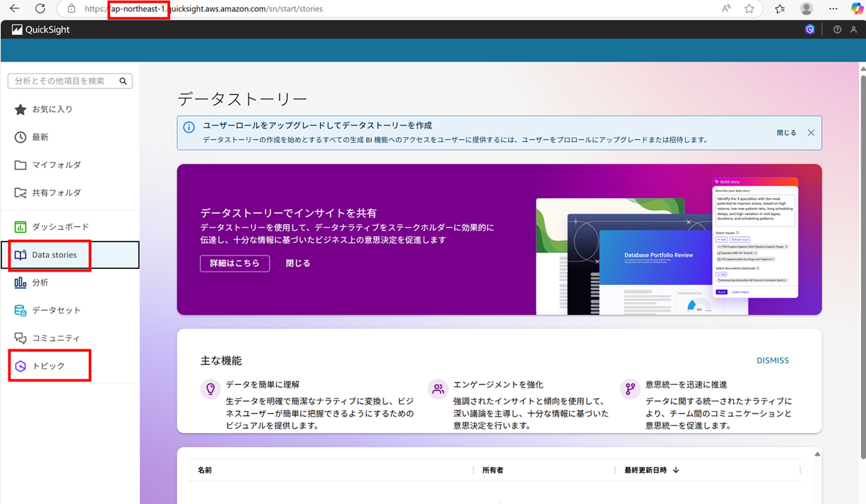Click the 最終更新日時 column header
Image resolution: width=866 pixels, height=504 pixels.
click(645, 470)
